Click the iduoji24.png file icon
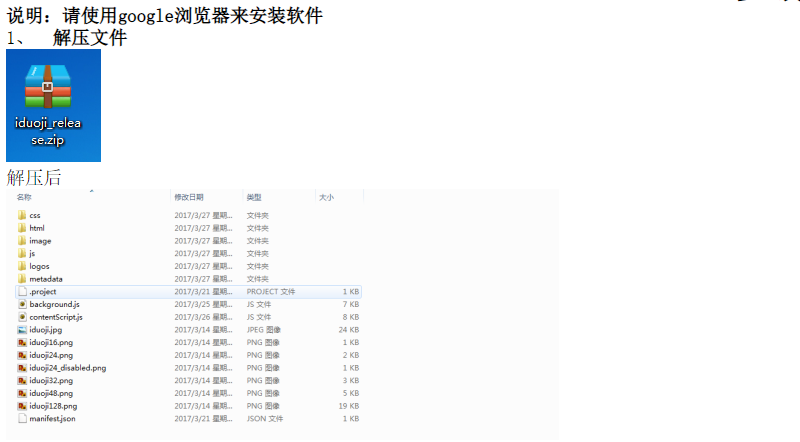This screenshot has height=442, width=800. [22, 355]
